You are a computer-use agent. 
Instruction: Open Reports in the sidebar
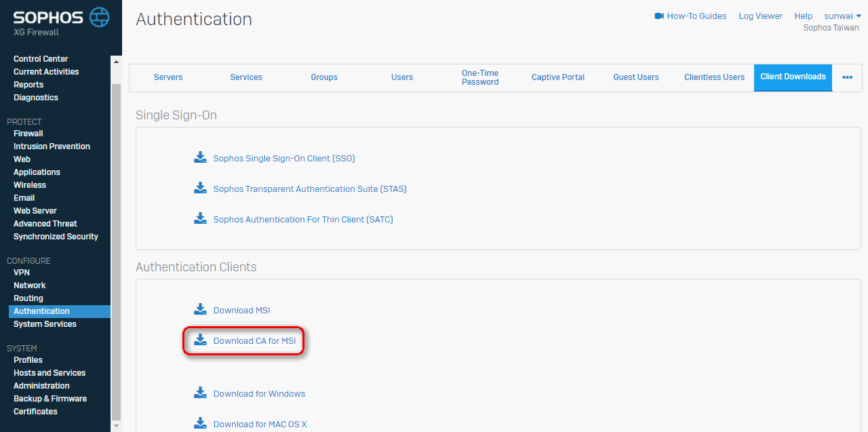[28, 85]
